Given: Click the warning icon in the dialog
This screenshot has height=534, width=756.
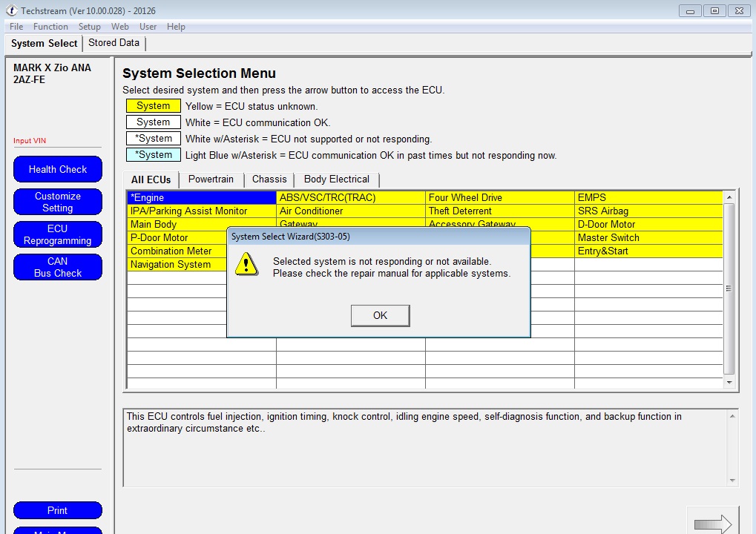Looking at the screenshot, I should (x=246, y=263).
